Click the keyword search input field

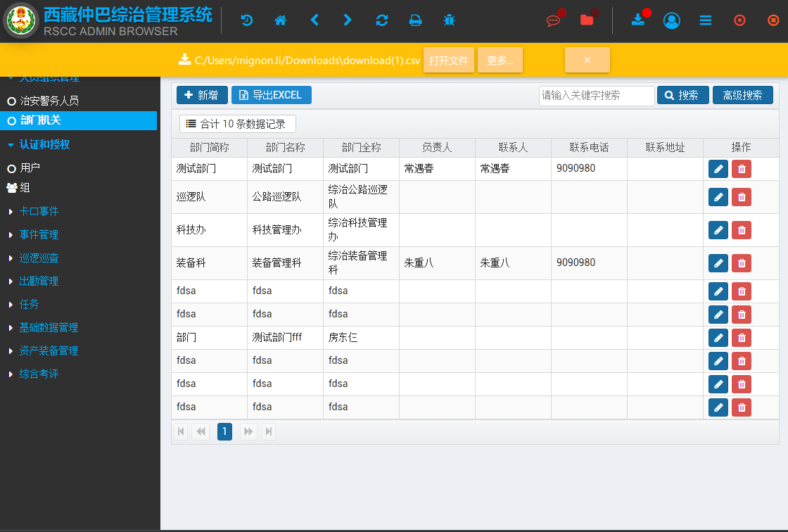597,96
